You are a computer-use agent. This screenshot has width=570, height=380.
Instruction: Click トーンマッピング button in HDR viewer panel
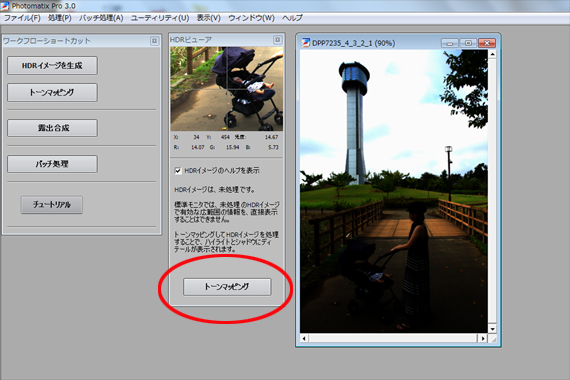pos(227,287)
